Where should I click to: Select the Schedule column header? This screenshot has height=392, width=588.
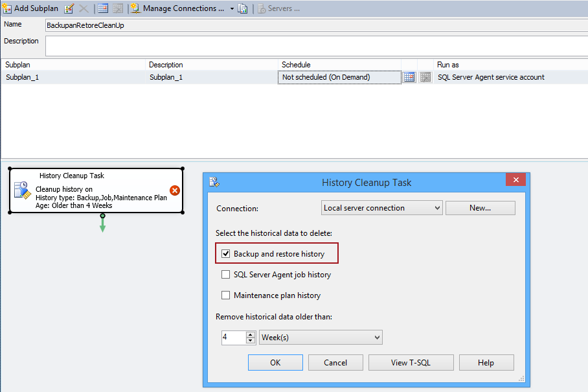pyautogui.click(x=339, y=65)
